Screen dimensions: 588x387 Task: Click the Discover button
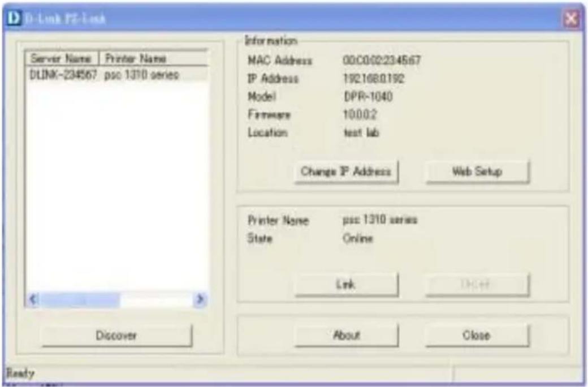[x=116, y=335]
